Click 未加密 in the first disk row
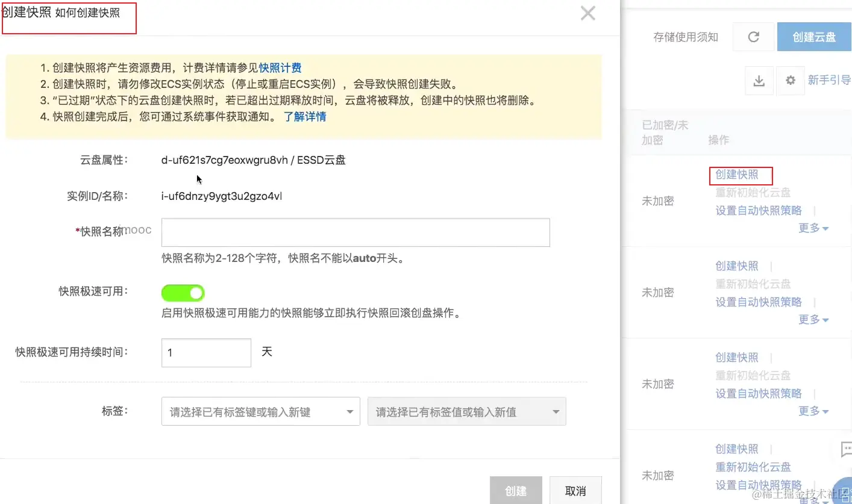 [658, 201]
